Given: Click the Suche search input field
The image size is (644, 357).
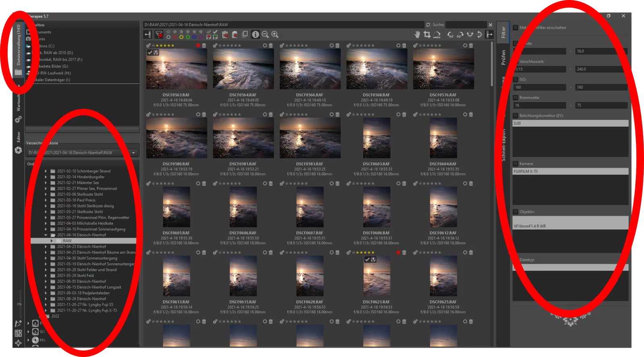Looking at the screenshot, I should point(466,25).
